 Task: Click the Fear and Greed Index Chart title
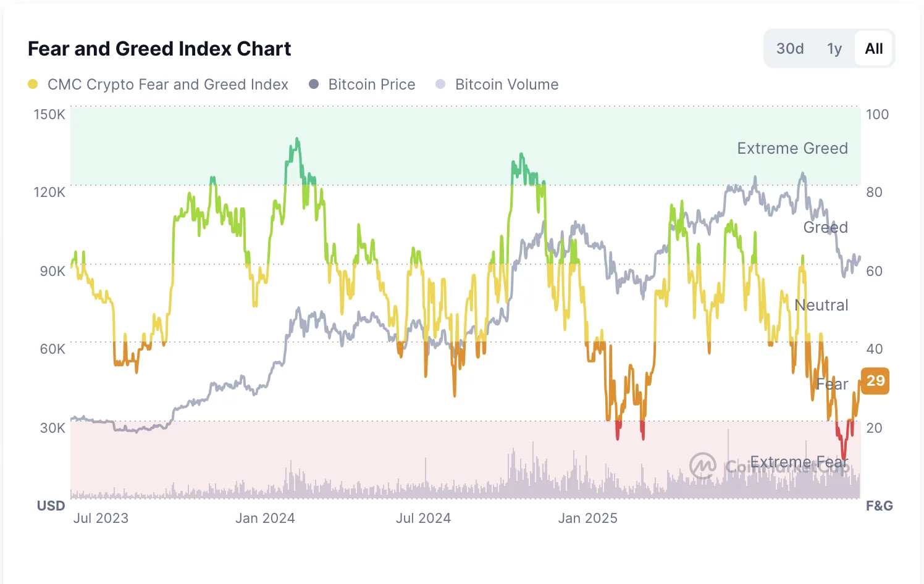pyautogui.click(x=159, y=48)
